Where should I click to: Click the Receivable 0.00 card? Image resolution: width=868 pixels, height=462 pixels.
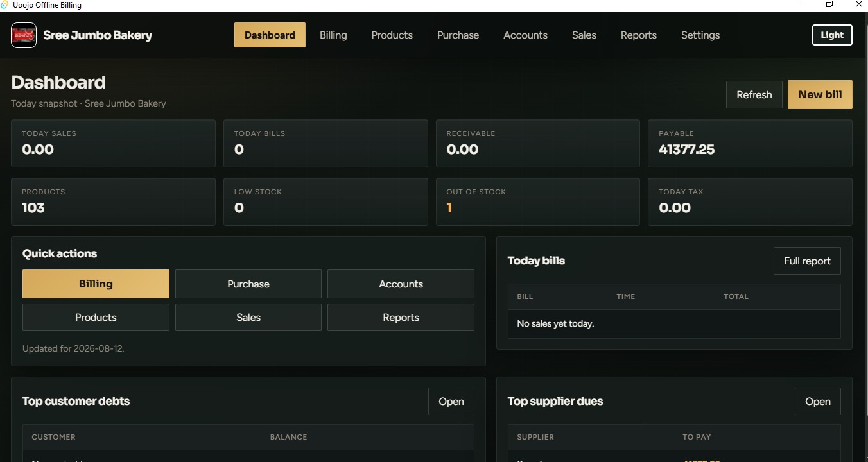tap(538, 143)
